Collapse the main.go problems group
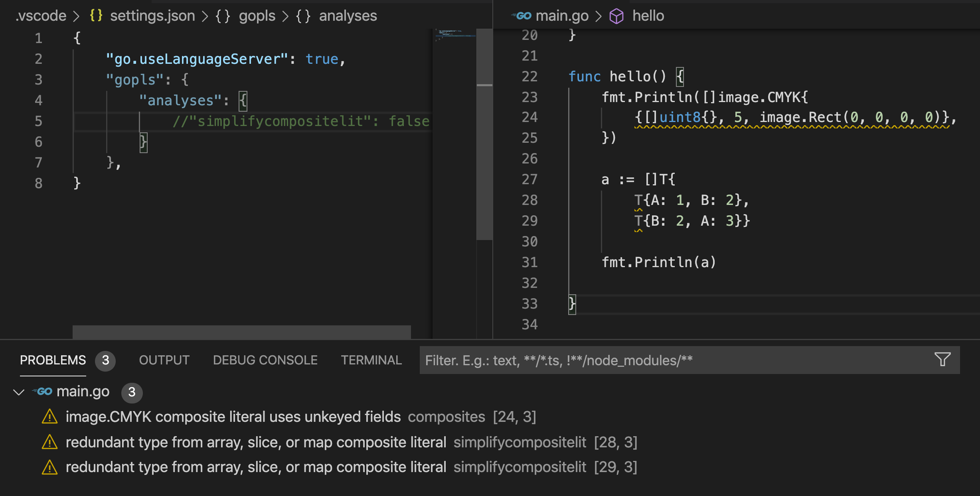The height and width of the screenshot is (496, 980). pyautogui.click(x=19, y=392)
